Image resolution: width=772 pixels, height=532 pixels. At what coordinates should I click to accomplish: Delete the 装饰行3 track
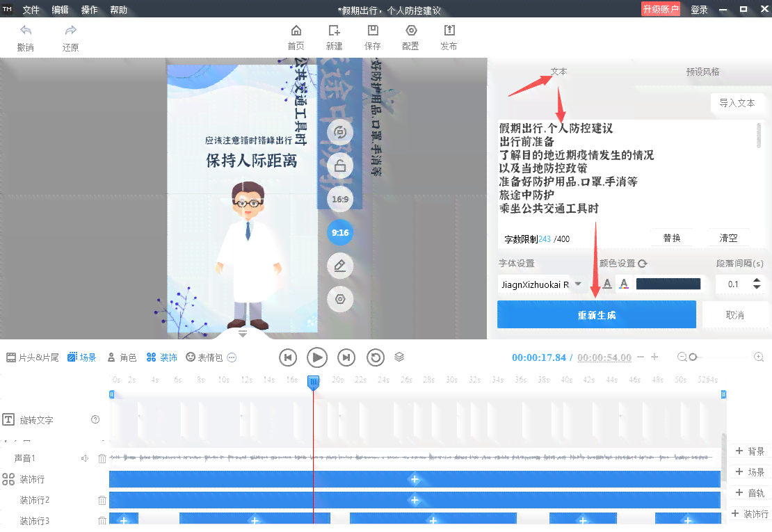[x=102, y=520]
